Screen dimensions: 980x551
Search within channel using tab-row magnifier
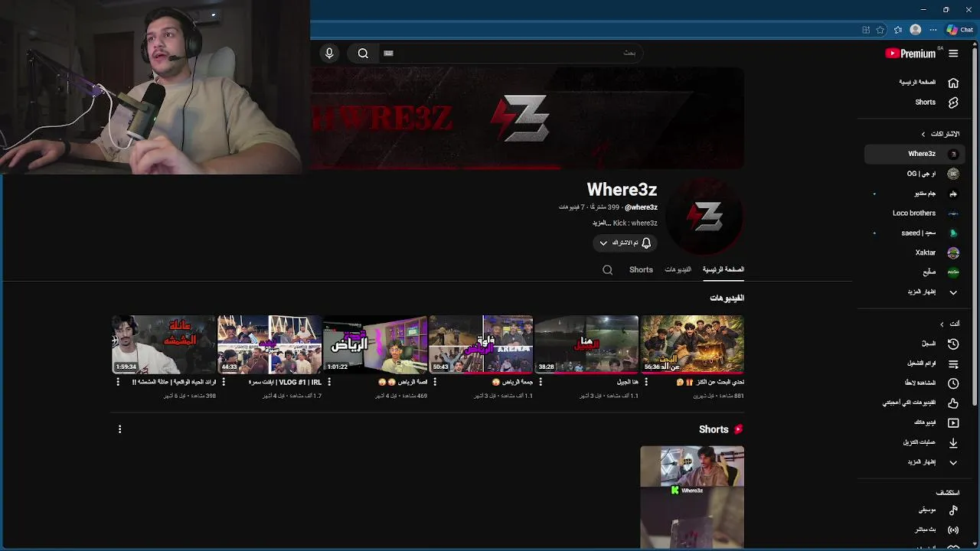[x=607, y=270]
